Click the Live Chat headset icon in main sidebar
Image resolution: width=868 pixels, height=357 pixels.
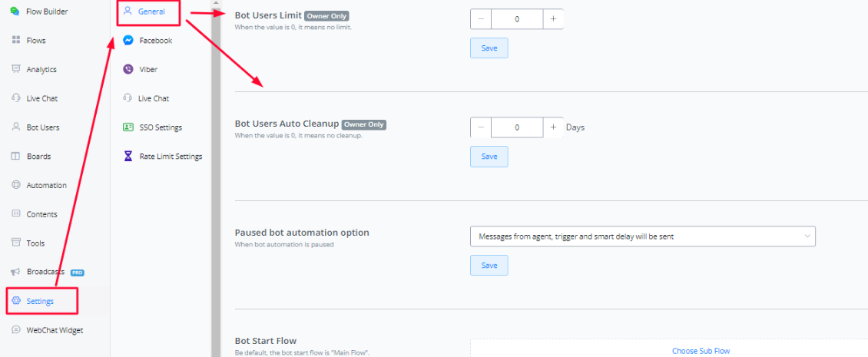[15, 98]
